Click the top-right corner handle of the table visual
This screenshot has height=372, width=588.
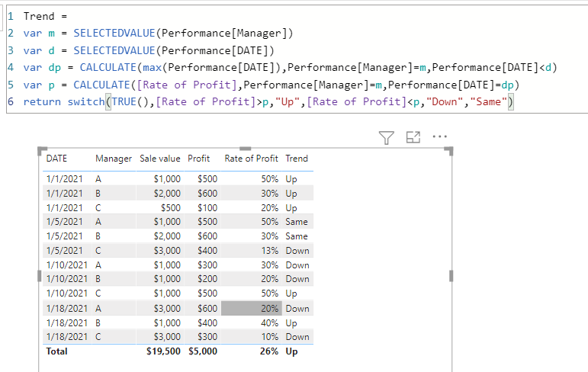tap(449, 150)
